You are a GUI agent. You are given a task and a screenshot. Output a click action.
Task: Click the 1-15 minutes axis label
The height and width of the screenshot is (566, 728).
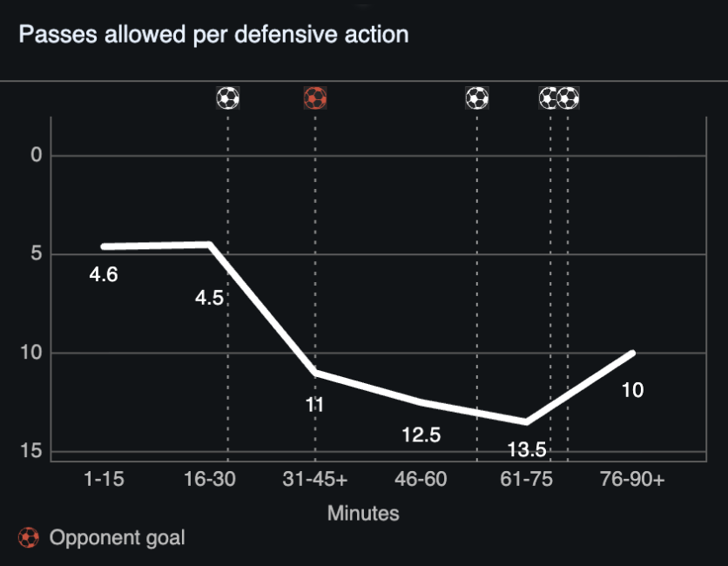[104, 482]
